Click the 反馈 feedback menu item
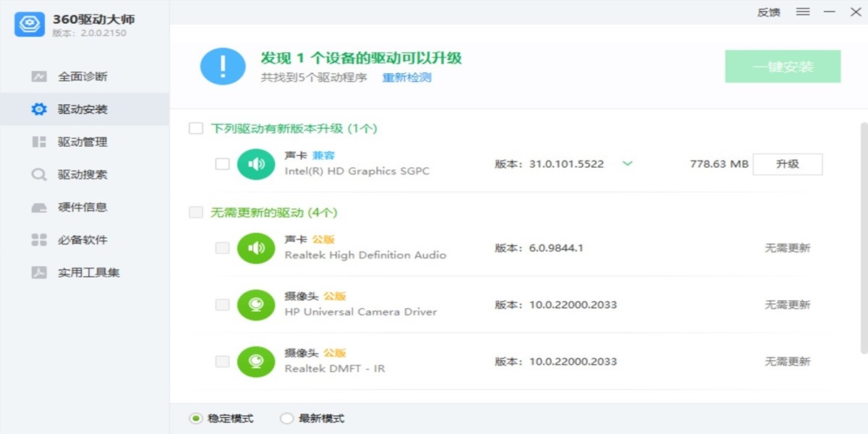 (x=767, y=12)
